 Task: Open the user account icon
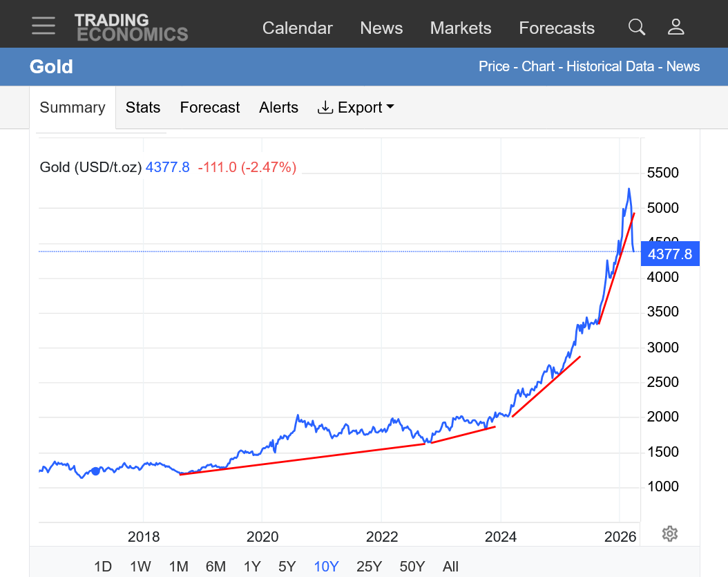pos(676,27)
